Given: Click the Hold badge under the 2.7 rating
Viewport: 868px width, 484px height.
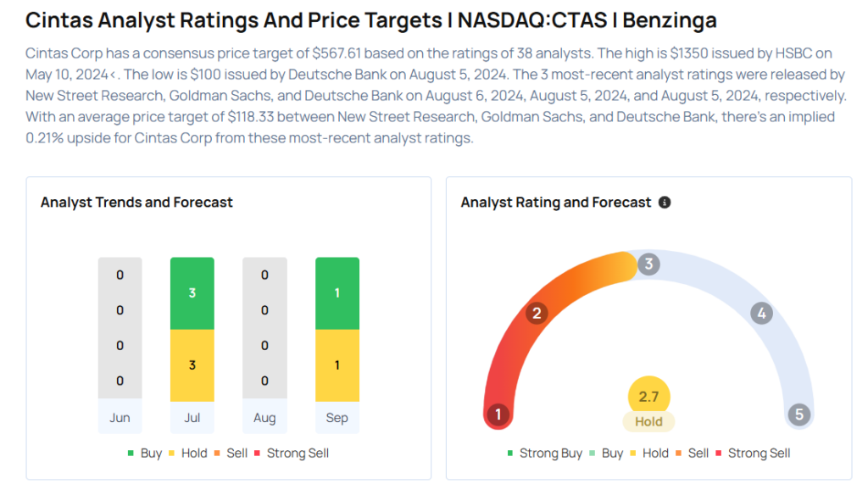Looking at the screenshot, I should [648, 421].
